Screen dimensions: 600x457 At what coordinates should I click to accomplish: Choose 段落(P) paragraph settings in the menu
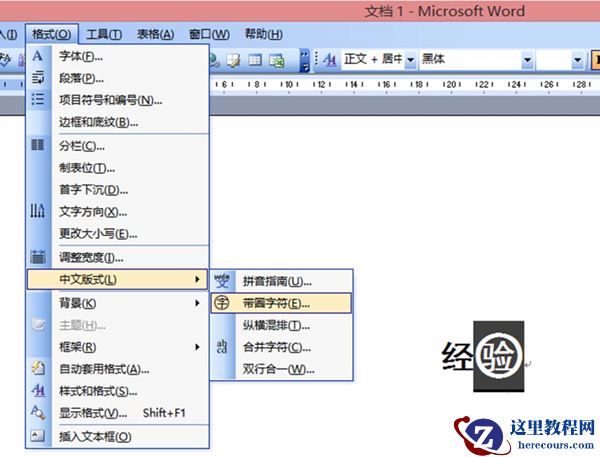point(117,78)
